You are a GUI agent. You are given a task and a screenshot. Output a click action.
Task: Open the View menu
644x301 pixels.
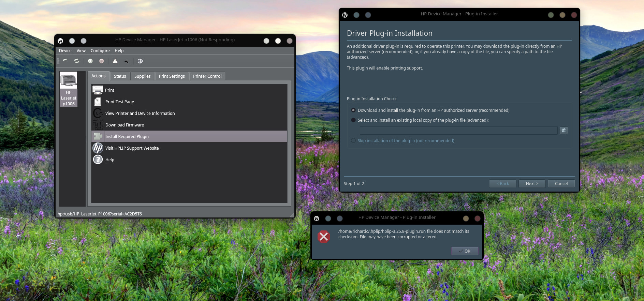click(81, 51)
